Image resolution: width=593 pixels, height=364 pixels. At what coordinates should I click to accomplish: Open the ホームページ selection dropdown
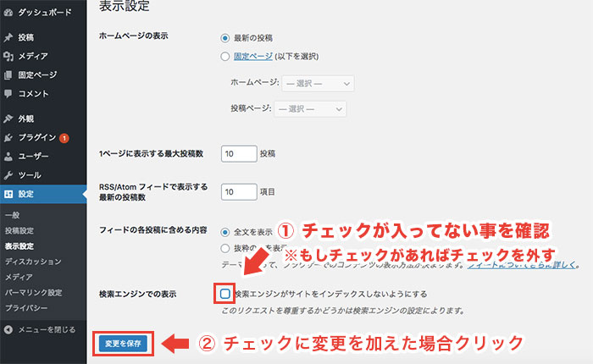pyautogui.click(x=318, y=84)
